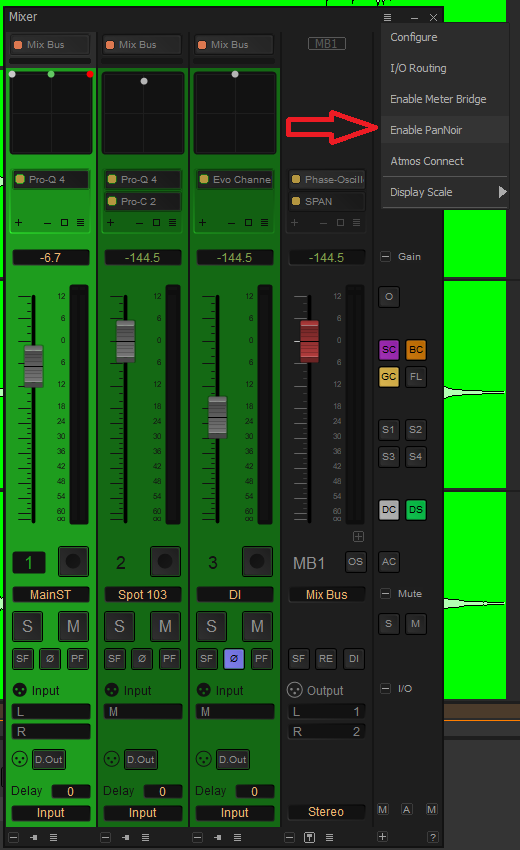Collapse the I/O section
Viewport: 520px width, 850px height.
385,689
